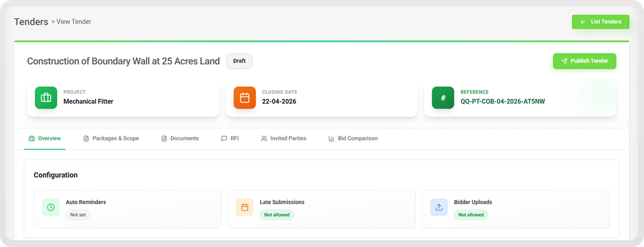644x247 pixels.
Task: Click the bar chart icon on Bid Comparison
Action: pos(331,139)
